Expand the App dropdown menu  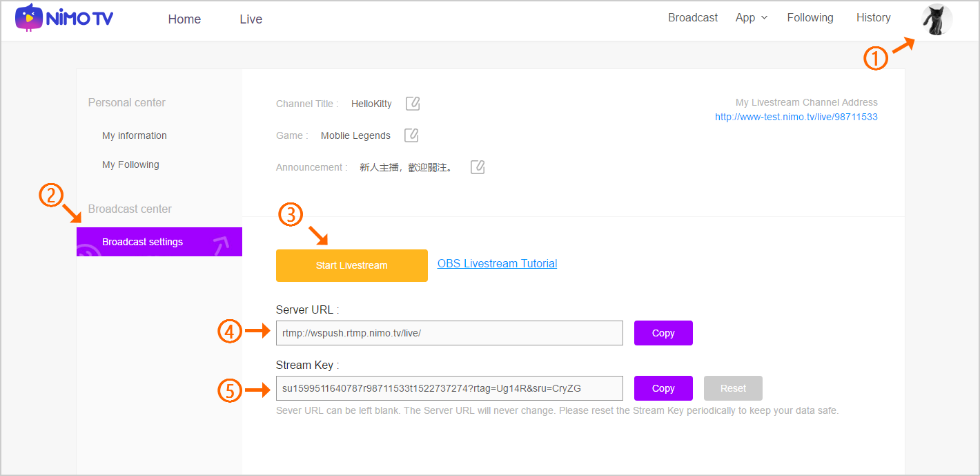click(751, 18)
